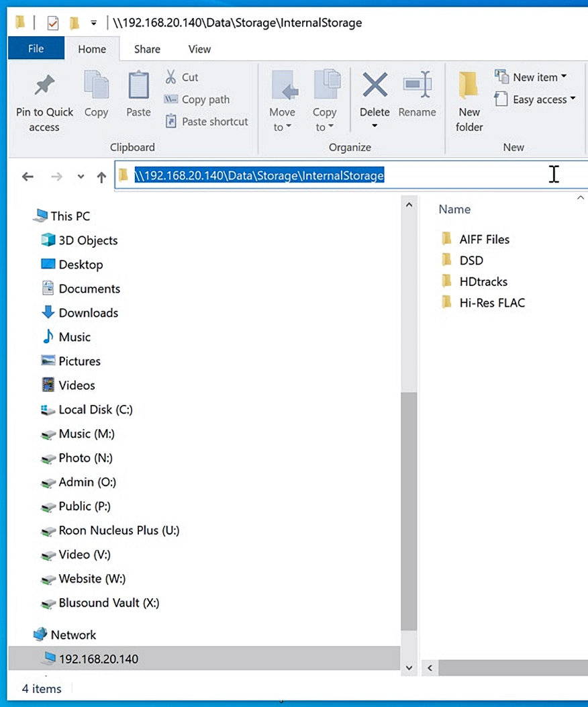Image resolution: width=588 pixels, height=707 pixels.
Task: Select Network in navigation pane
Action: pos(64,634)
